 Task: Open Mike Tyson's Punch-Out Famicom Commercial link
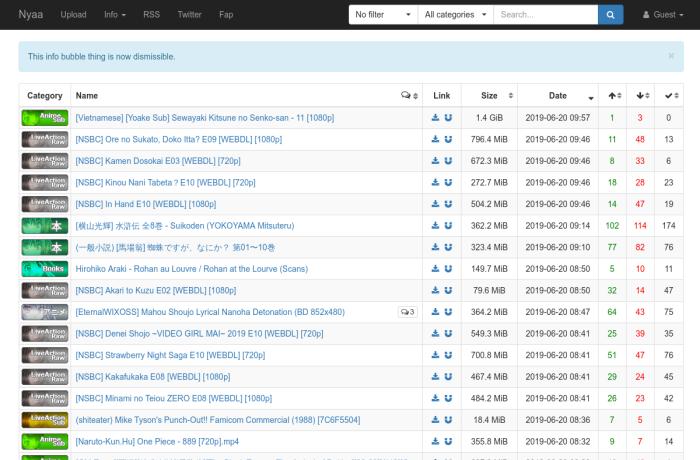218,420
